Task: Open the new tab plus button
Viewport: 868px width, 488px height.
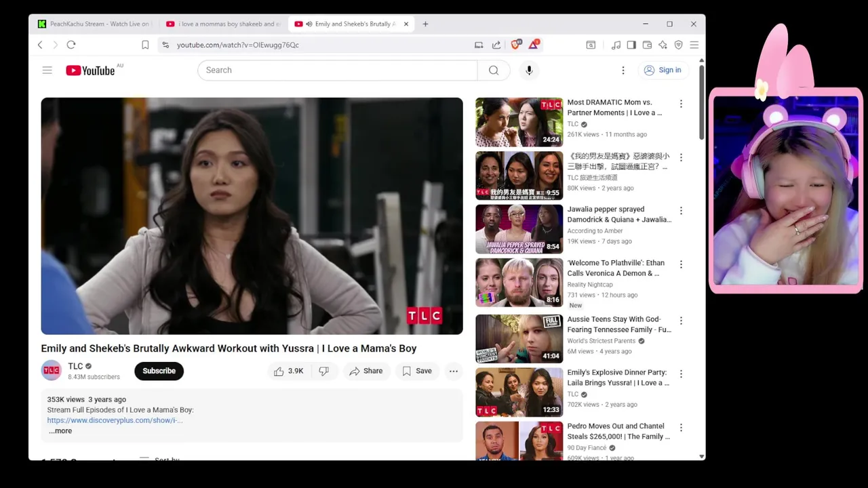Action: pos(425,24)
